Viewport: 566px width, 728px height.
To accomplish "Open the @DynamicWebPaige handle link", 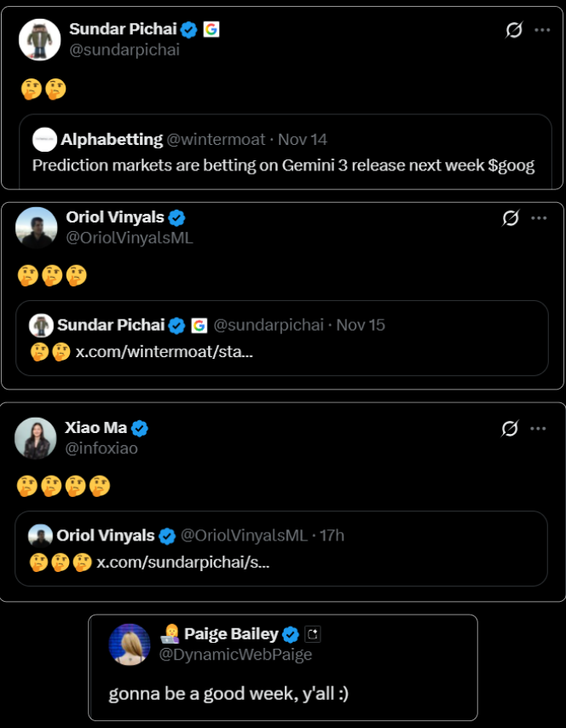I will (235, 655).
